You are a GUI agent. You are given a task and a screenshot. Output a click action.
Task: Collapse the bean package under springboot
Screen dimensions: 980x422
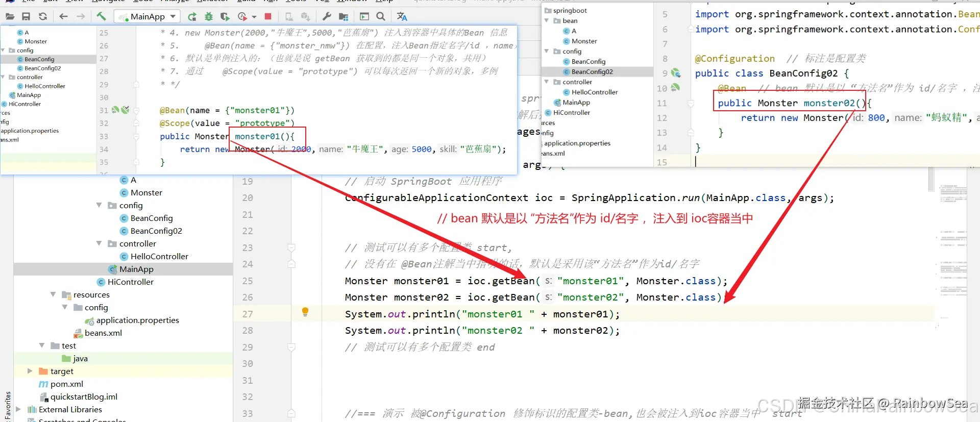[x=547, y=20]
